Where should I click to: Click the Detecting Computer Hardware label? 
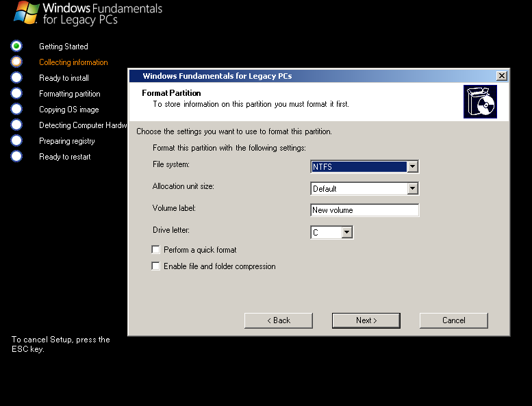[x=83, y=125]
